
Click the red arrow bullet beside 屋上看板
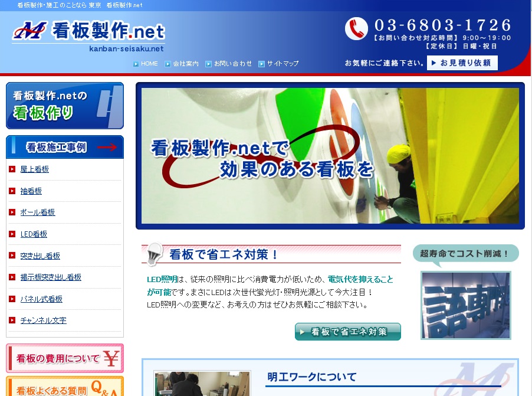(x=12, y=169)
